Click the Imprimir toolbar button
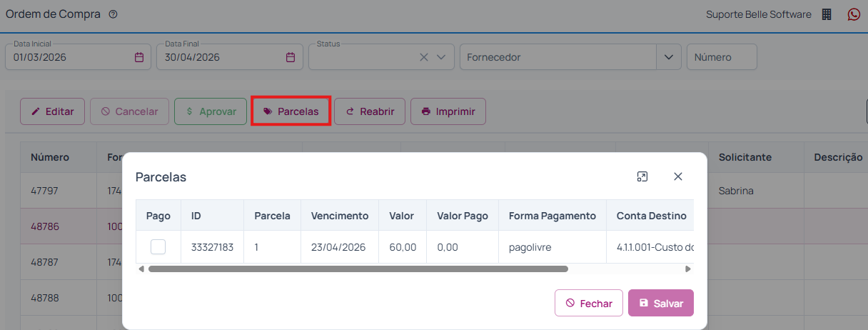868x330 pixels. pyautogui.click(x=448, y=111)
